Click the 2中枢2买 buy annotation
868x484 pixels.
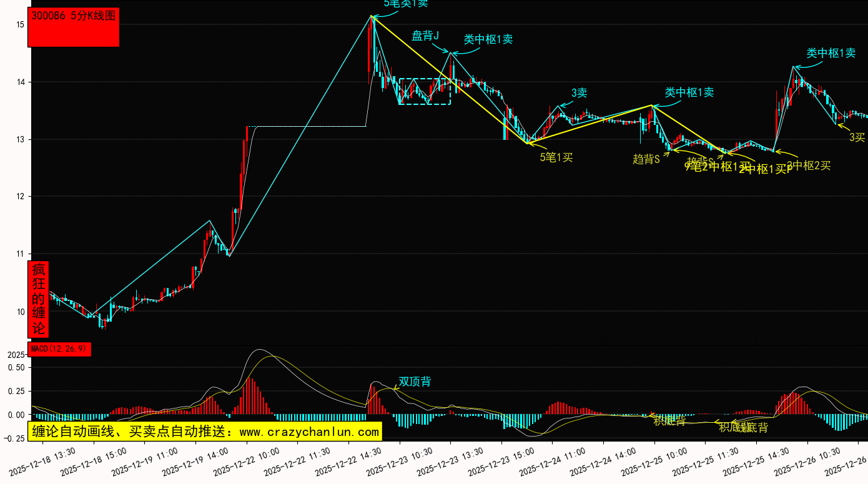tap(809, 165)
